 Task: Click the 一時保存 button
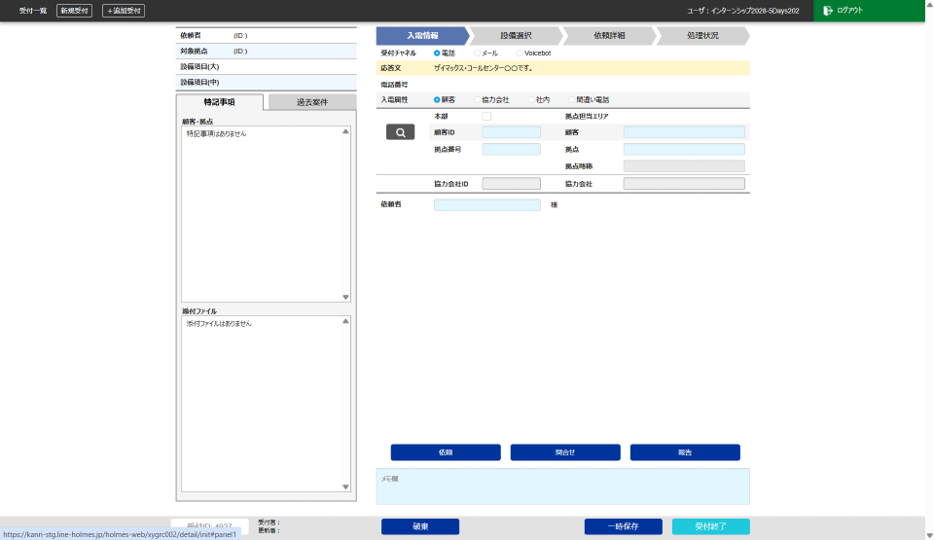coord(623,526)
